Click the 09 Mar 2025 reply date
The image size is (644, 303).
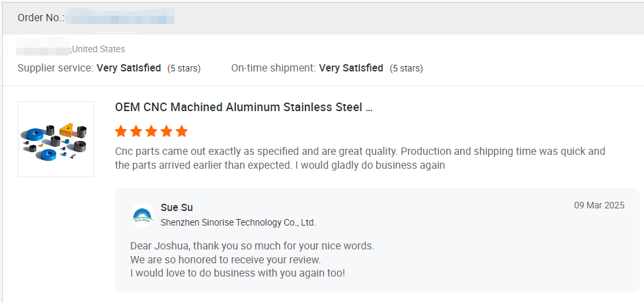[x=599, y=206]
